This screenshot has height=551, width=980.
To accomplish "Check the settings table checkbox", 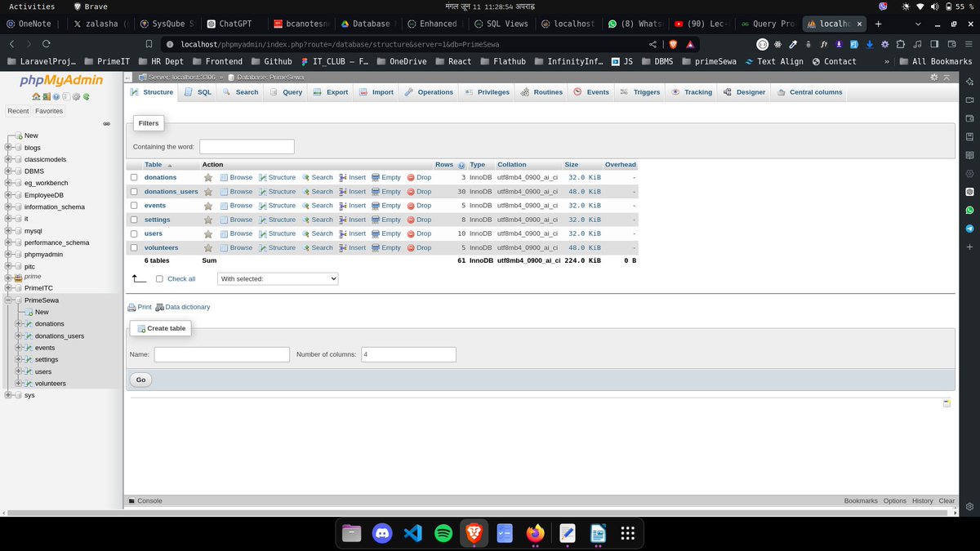I will [x=134, y=220].
